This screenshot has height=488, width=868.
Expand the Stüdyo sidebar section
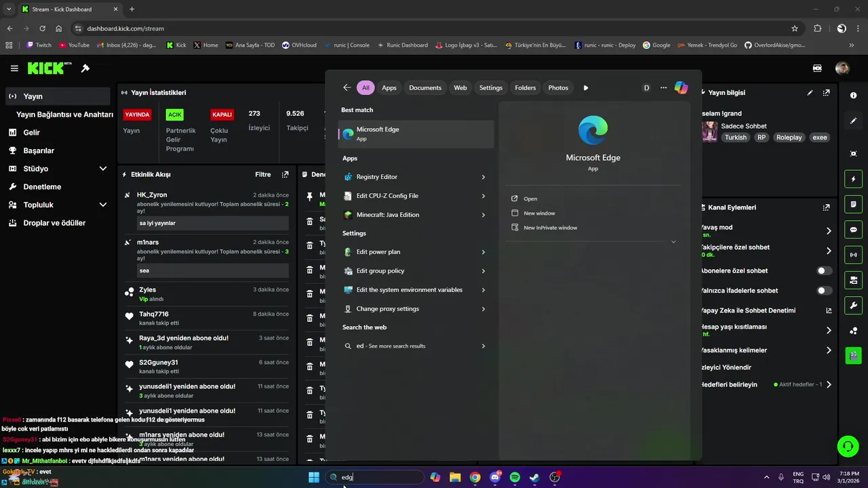pos(103,168)
